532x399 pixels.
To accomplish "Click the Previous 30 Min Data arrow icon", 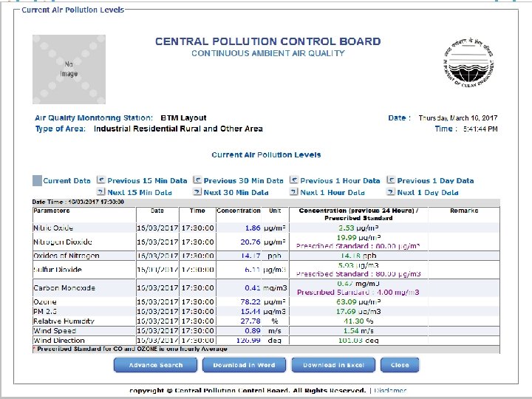I will (197, 180).
